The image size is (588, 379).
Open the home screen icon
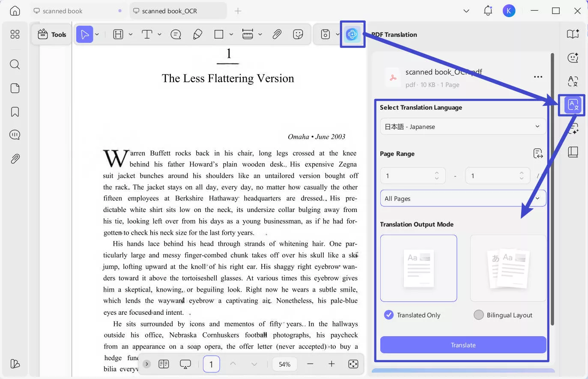point(15,11)
